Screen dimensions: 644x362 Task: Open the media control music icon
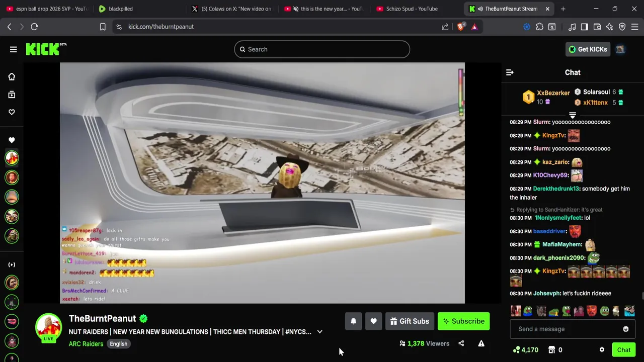click(x=572, y=27)
